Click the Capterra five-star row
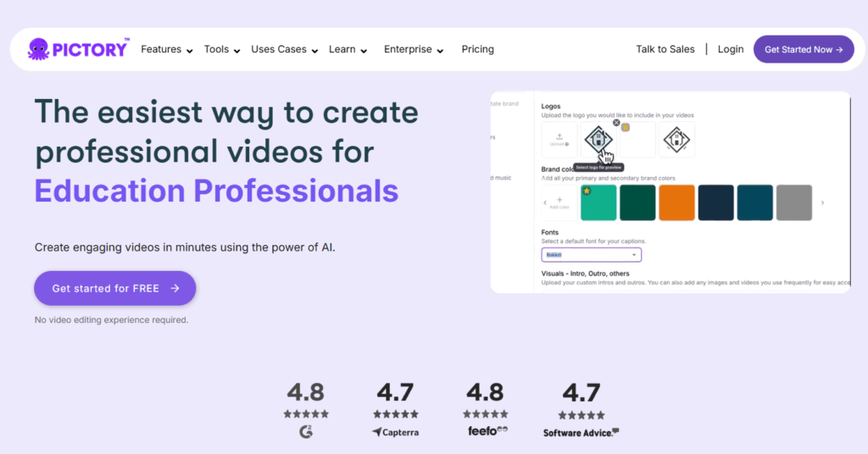Screen dimensions: 868x454 click(x=396, y=413)
